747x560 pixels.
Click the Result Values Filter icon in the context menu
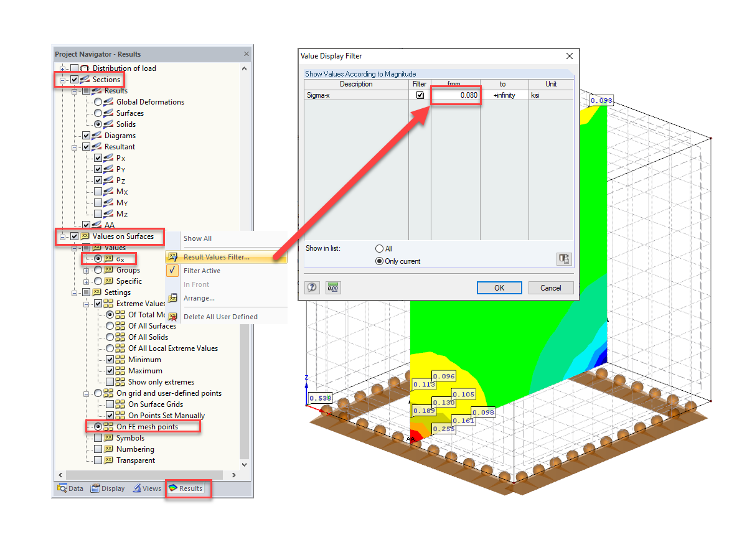[x=173, y=257]
